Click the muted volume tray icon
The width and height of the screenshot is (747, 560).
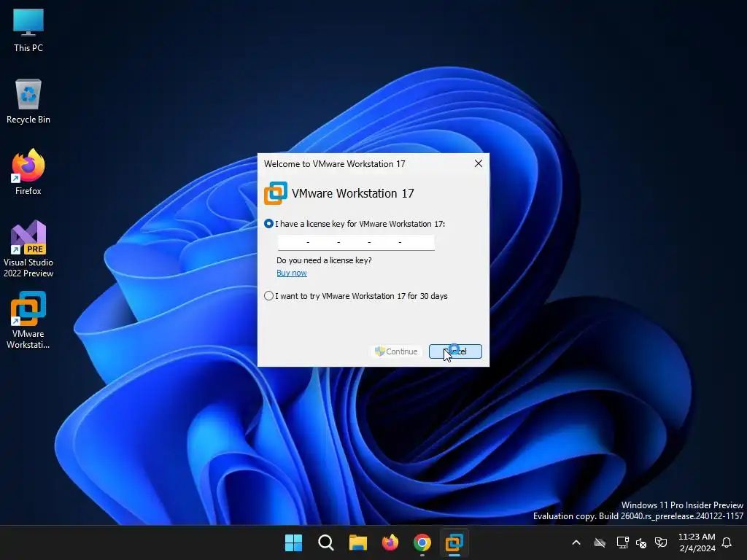coord(641,542)
